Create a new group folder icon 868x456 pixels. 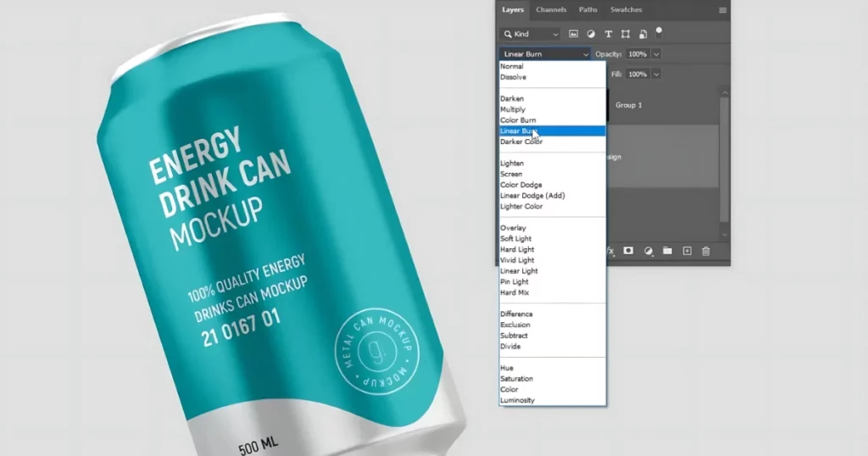(668, 251)
